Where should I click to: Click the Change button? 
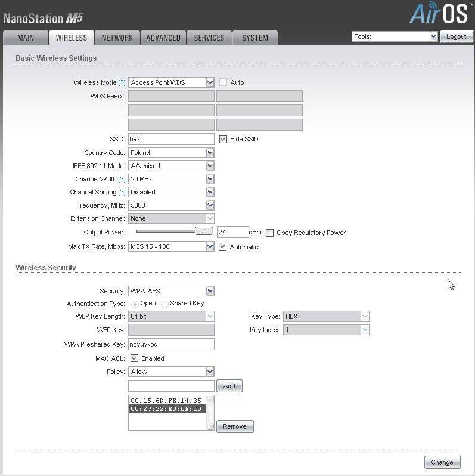[x=442, y=462]
